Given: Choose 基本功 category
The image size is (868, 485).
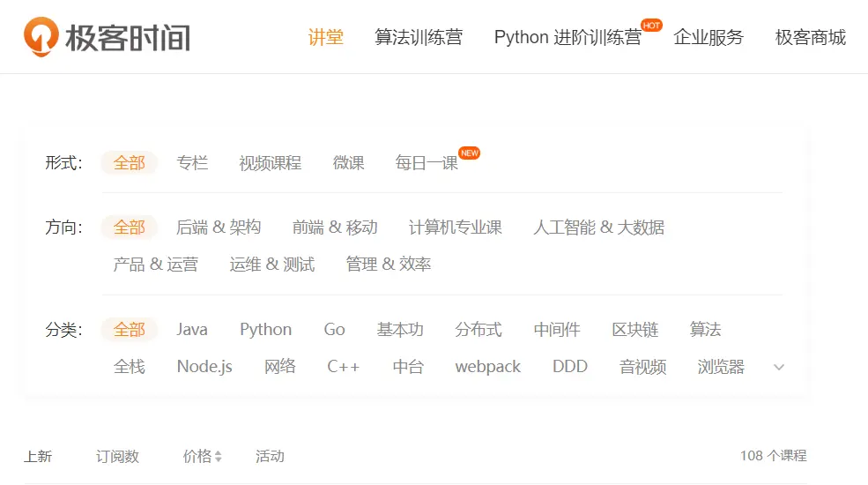Looking at the screenshot, I should [x=400, y=330].
